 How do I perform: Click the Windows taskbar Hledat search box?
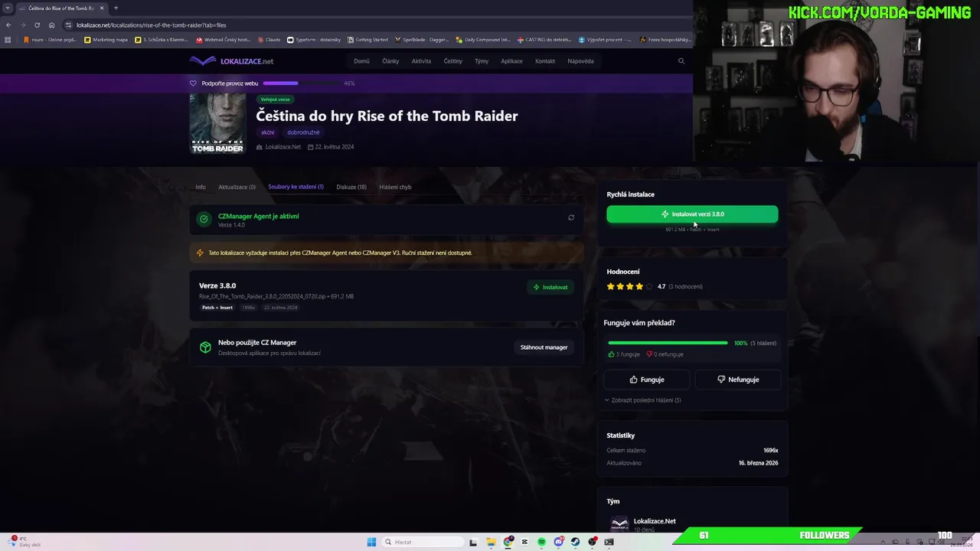(x=423, y=542)
